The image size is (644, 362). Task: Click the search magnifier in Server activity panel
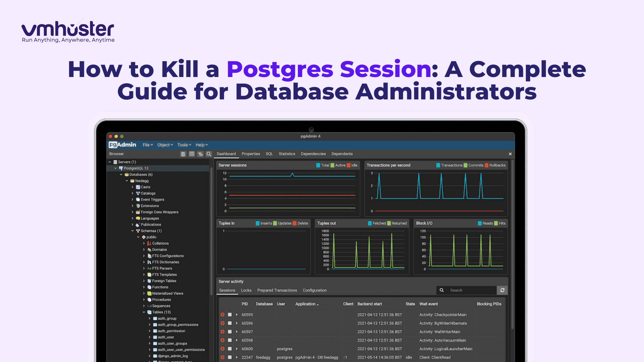coord(442,290)
